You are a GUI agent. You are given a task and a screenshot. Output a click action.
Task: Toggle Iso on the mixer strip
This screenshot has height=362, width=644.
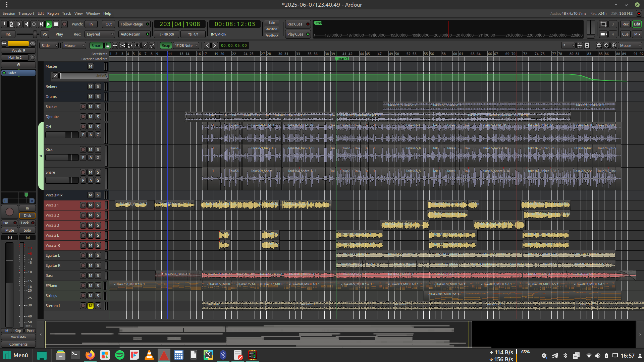tap(9, 223)
